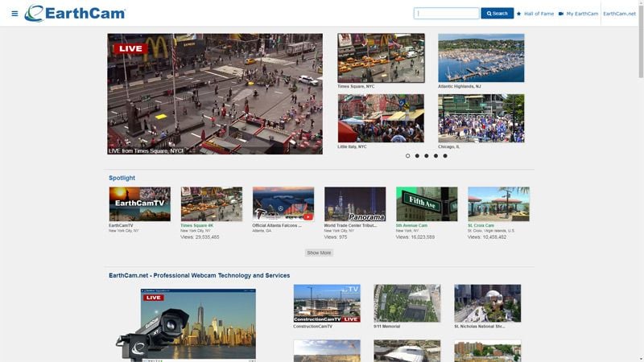The height and width of the screenshot is (362, 644).
Task: Click into the search text field
Action: pyautogui.click(x=446, y=14)
